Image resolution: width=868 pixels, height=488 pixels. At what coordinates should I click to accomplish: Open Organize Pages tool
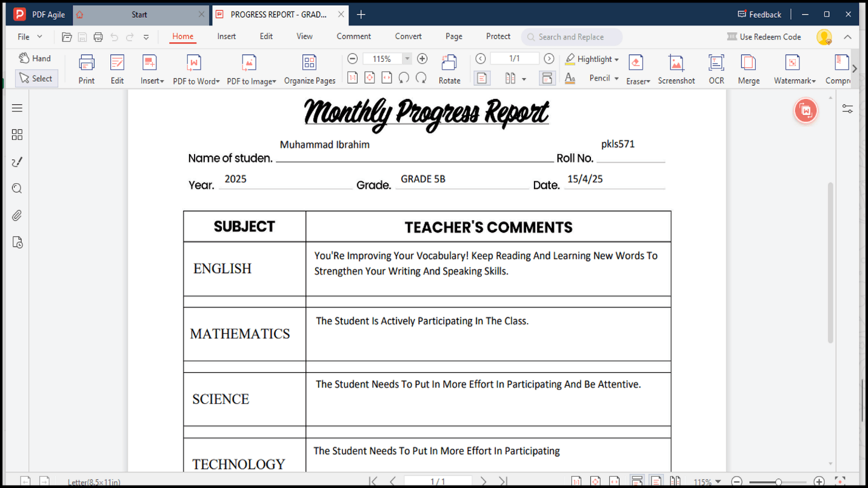pos(310,69)
